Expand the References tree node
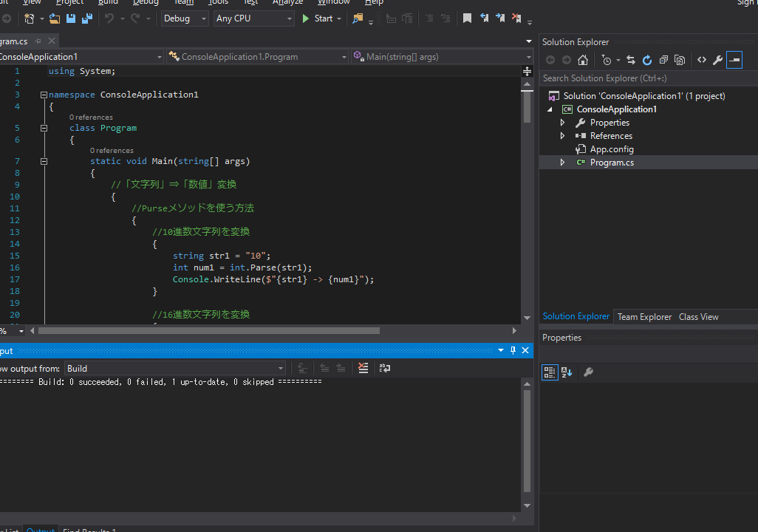This screenshot has height=532, width=758. 562,135
